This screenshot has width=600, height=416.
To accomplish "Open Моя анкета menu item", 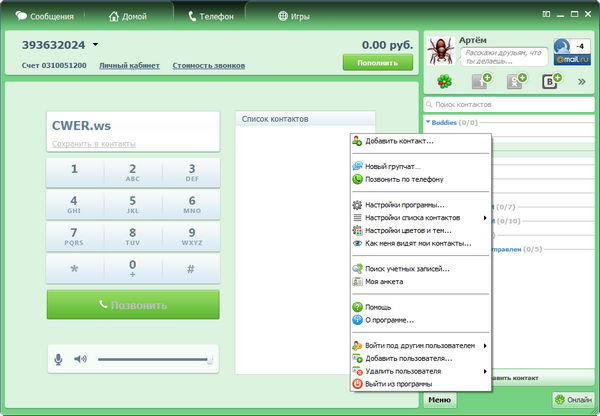I will (421, 282).
